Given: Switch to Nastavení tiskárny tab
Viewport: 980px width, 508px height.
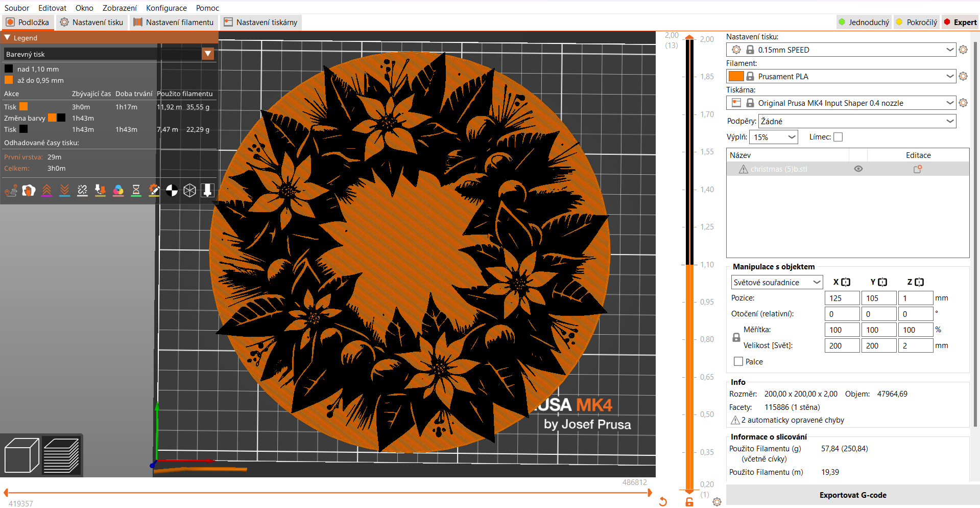Looking at the screenshot, I should click(x=260, y=22).
